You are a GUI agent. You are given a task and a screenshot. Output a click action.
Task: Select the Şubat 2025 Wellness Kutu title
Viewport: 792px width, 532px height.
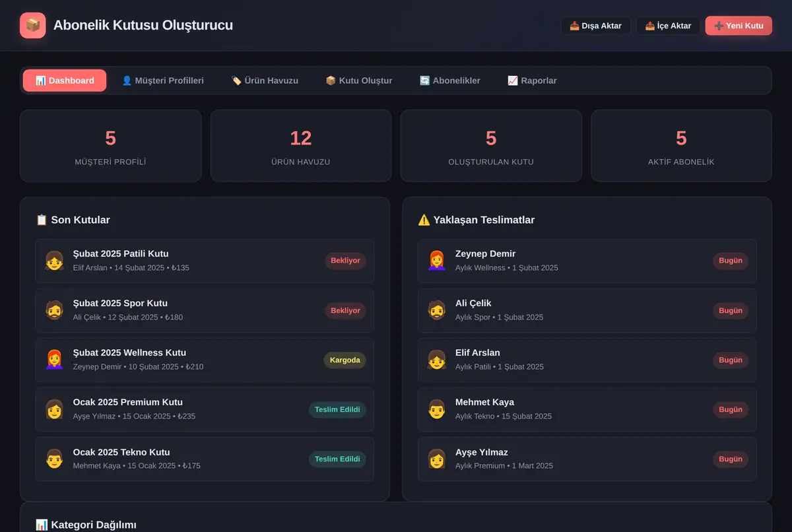129,352
